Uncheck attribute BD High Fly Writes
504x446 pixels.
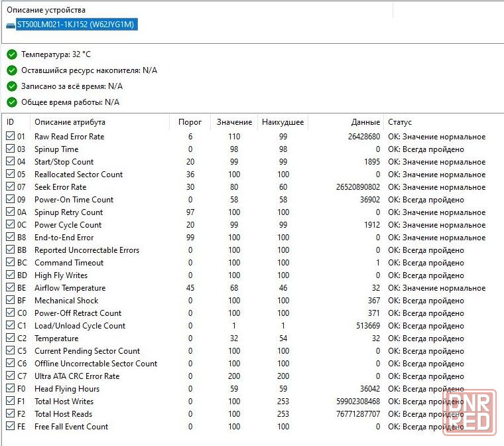11,275
